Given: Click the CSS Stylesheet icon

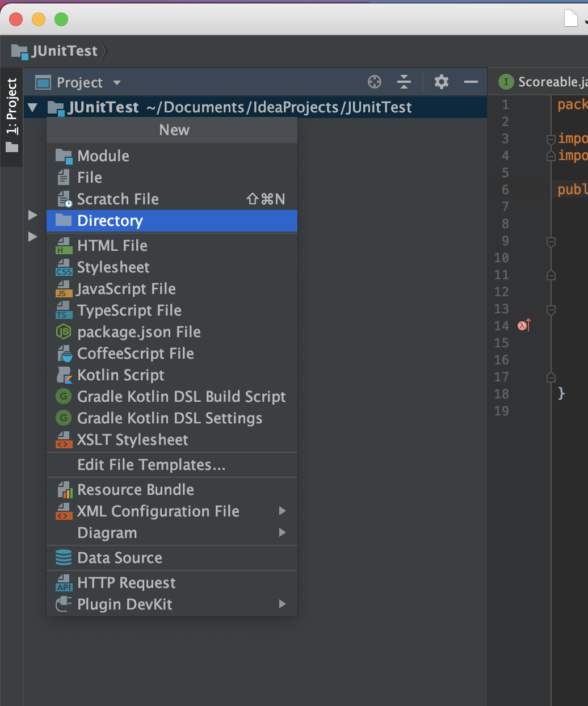Looking at the screenshot, I should pyautogui.click(x=64, y=267).
